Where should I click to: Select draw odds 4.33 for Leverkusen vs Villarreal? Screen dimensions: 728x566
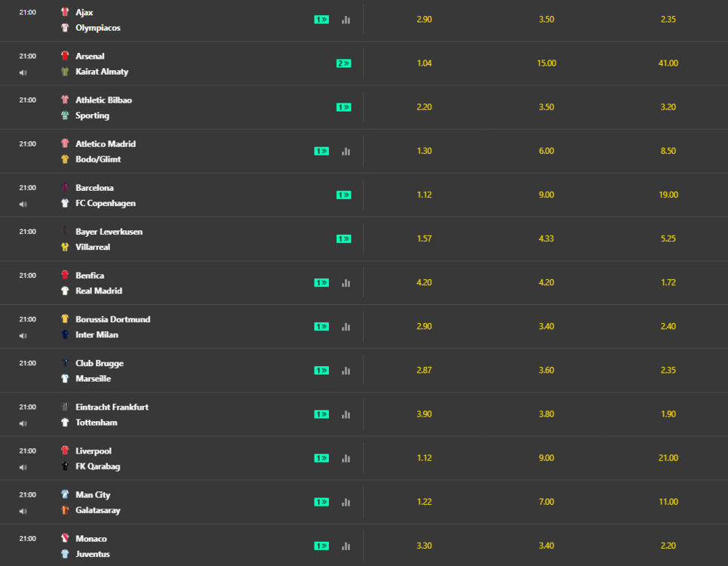[546, 238]
